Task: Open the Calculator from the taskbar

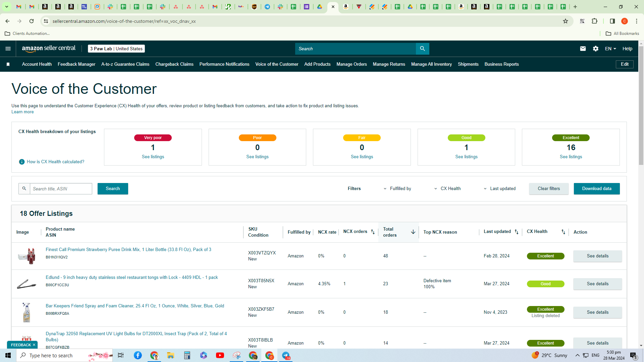Action: [187, 355]
